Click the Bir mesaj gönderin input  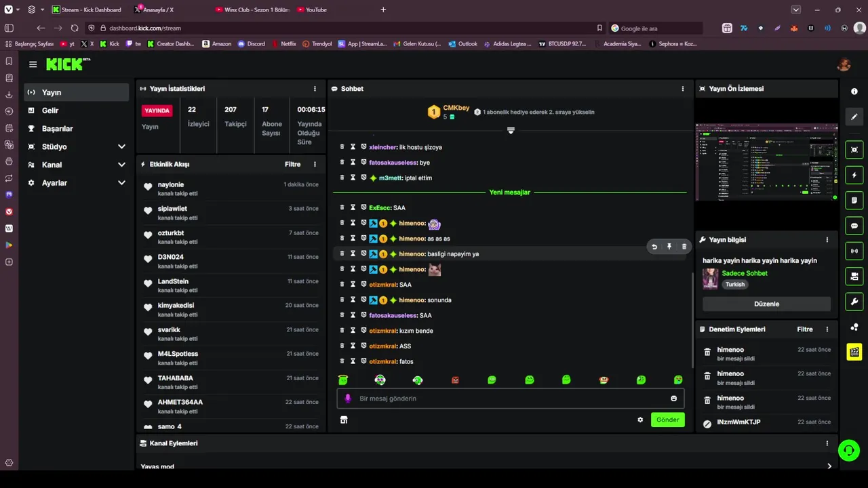pyautogui.click(x=510, y=399)
